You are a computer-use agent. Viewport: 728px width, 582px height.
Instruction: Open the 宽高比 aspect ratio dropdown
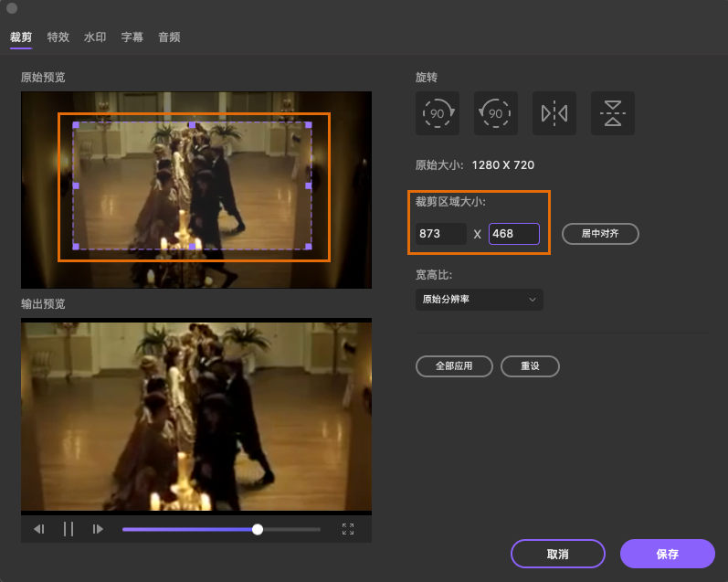479,300
